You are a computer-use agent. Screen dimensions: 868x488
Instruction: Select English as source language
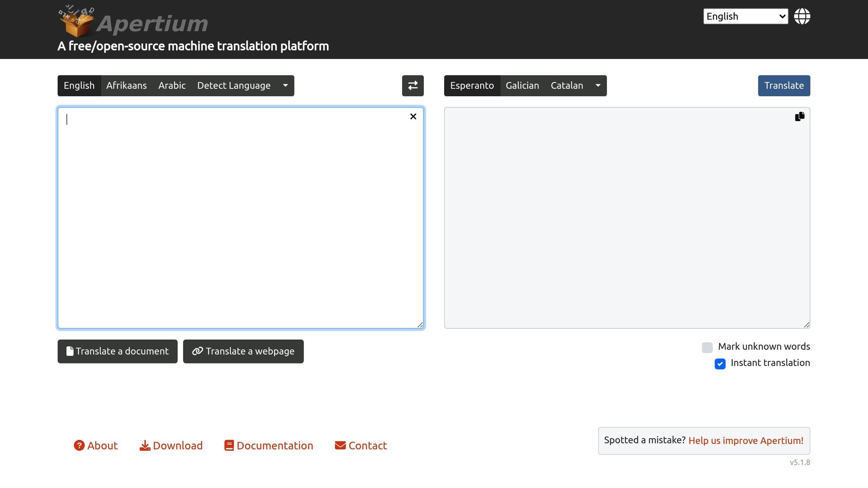click(x=79, y=86)
